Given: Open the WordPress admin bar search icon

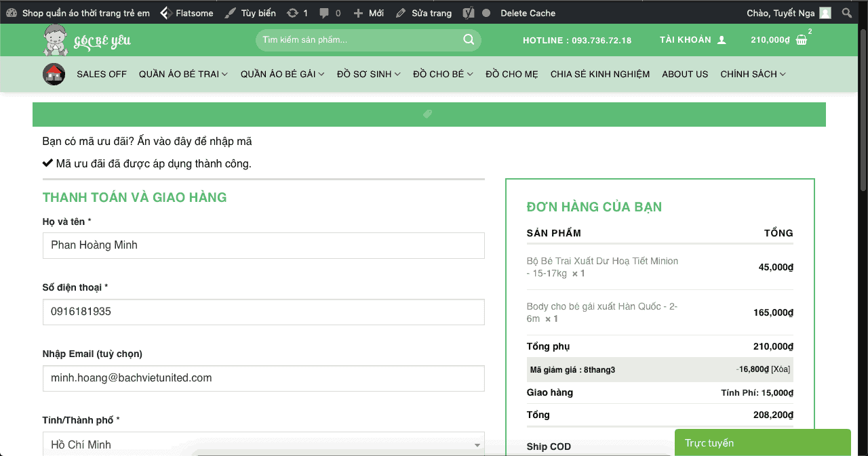Looking at the screenshot, I should pos(846,13).
